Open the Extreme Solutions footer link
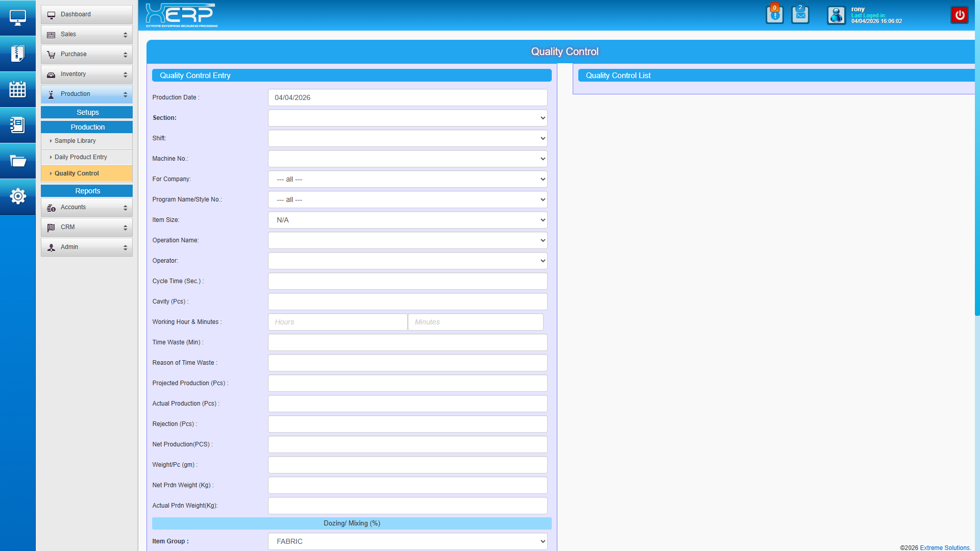The height and width of the screenshot is (551, 980). coord(945,547)
